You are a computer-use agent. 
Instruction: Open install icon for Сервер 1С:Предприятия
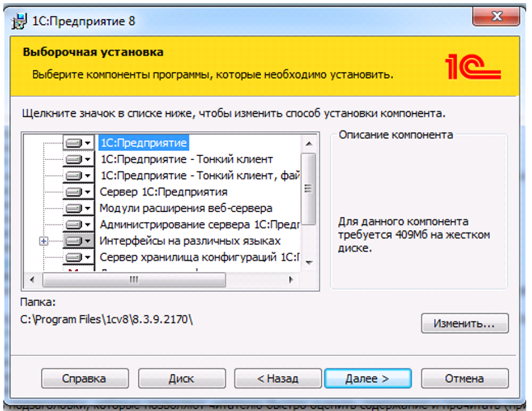[x=78, y=192]
